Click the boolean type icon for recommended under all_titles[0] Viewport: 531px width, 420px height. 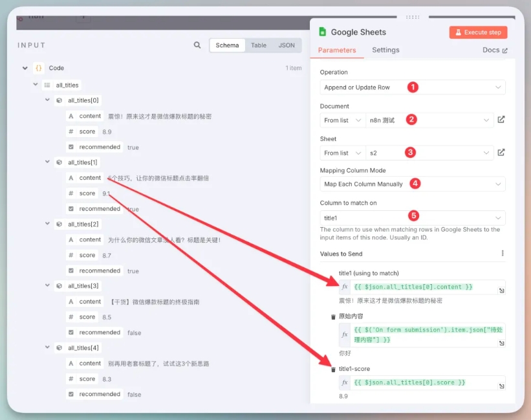[70, 147]
